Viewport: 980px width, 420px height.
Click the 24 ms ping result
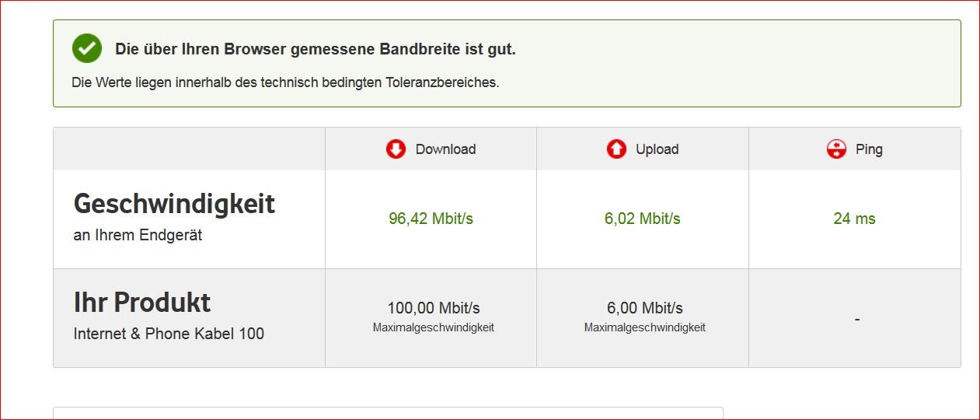pos(854,219)
